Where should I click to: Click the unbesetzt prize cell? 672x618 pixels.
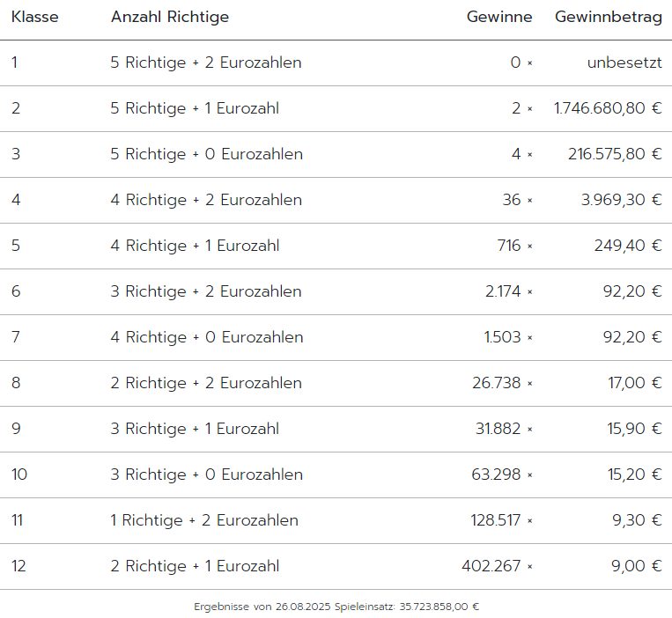(x=624, y=63)
